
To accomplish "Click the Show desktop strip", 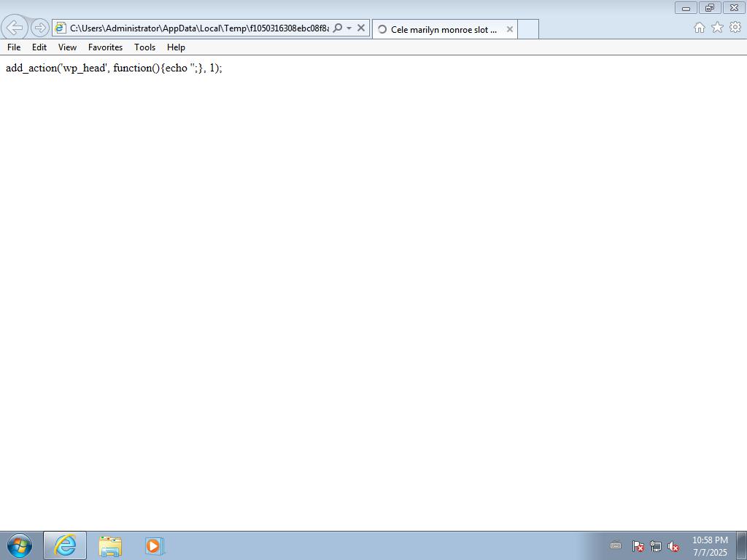I will [742, 545].
